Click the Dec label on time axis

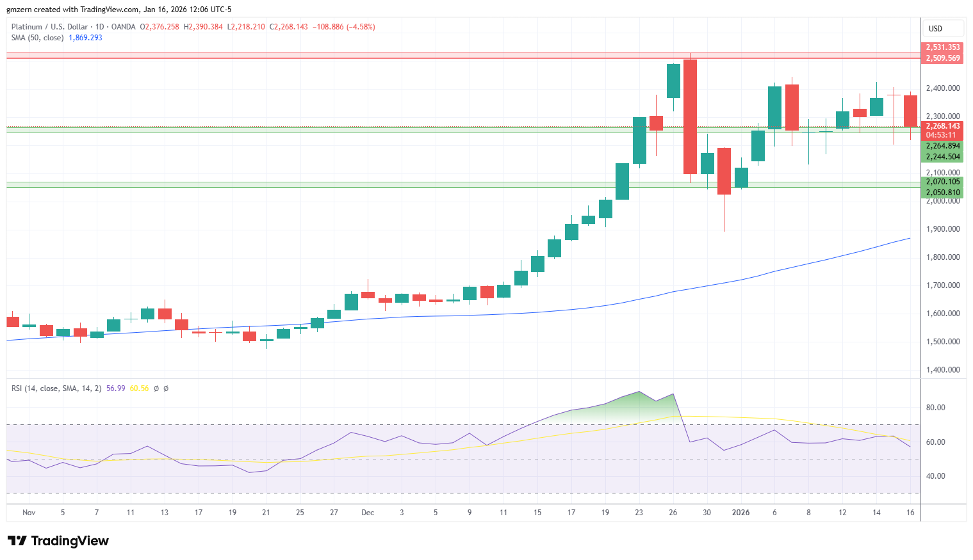tap(368, 513)
